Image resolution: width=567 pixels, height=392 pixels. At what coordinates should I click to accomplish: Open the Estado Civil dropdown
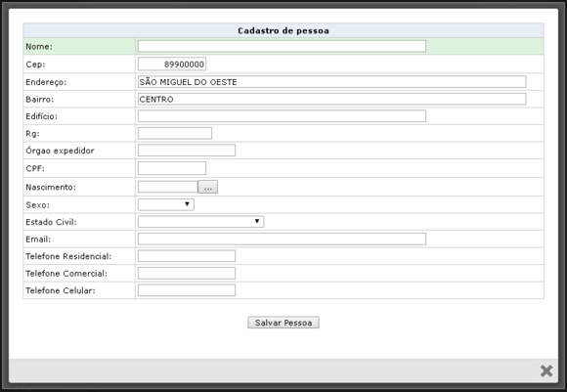coord(200,221)
